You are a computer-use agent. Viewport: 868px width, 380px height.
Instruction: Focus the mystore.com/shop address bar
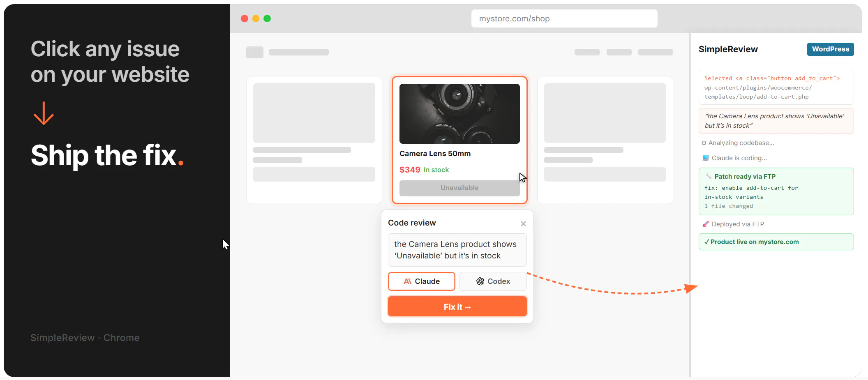564,18
